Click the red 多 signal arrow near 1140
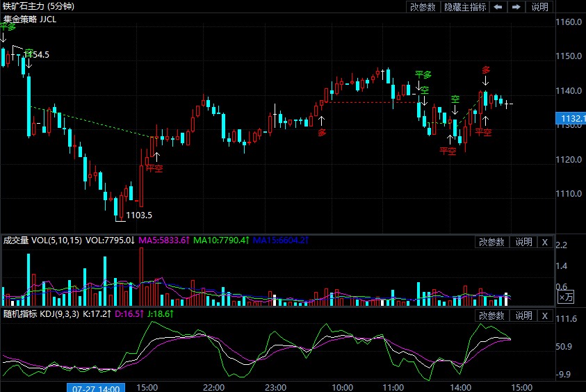The image size is (586, 392). (485, 70)
